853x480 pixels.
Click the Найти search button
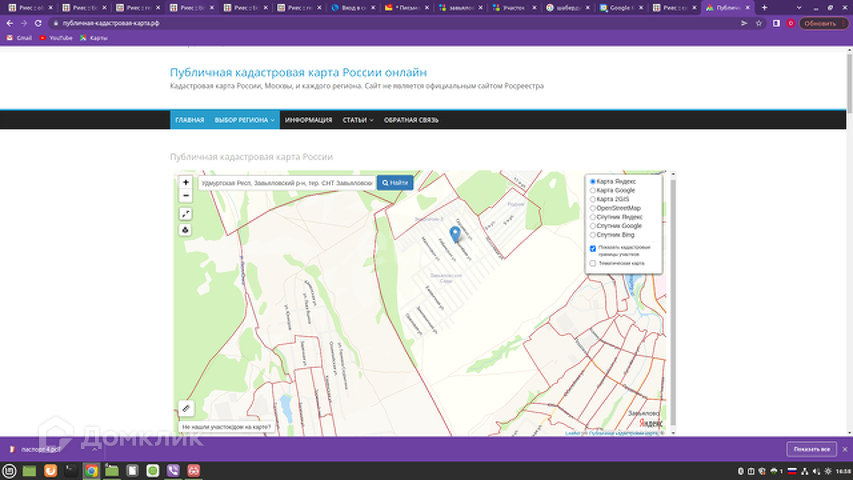(x=395, y=183)
